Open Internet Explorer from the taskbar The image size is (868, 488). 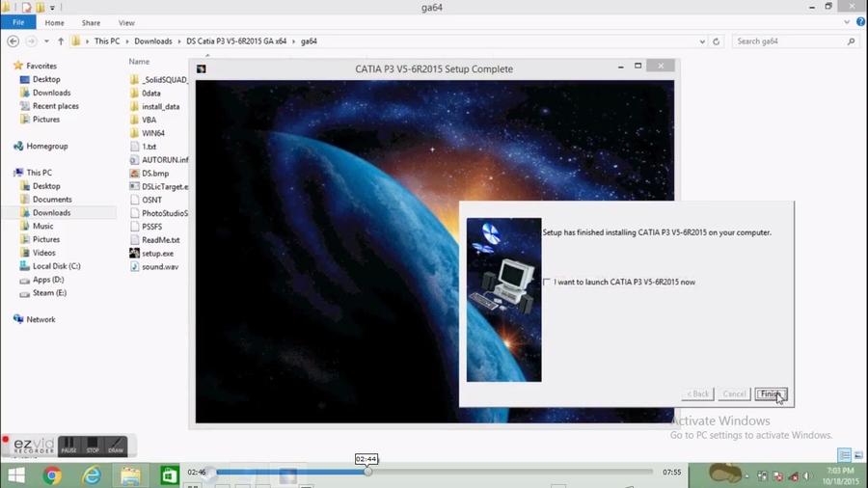pos(92,475)
